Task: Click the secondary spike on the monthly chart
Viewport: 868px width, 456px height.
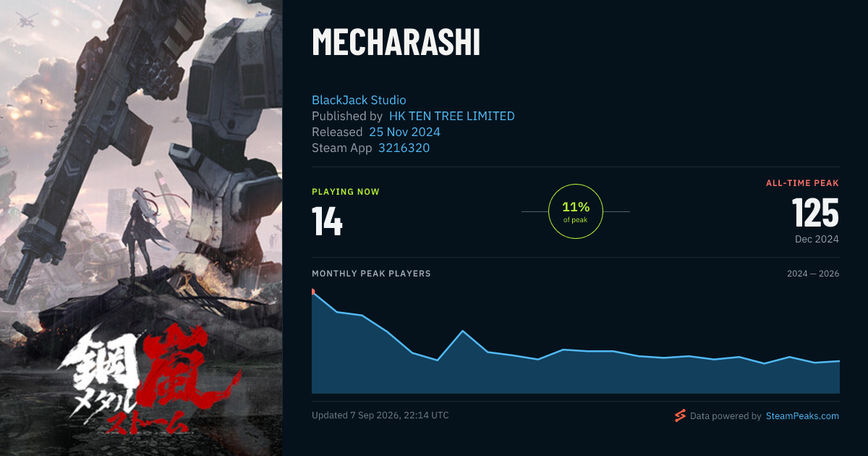Action: 463,331
